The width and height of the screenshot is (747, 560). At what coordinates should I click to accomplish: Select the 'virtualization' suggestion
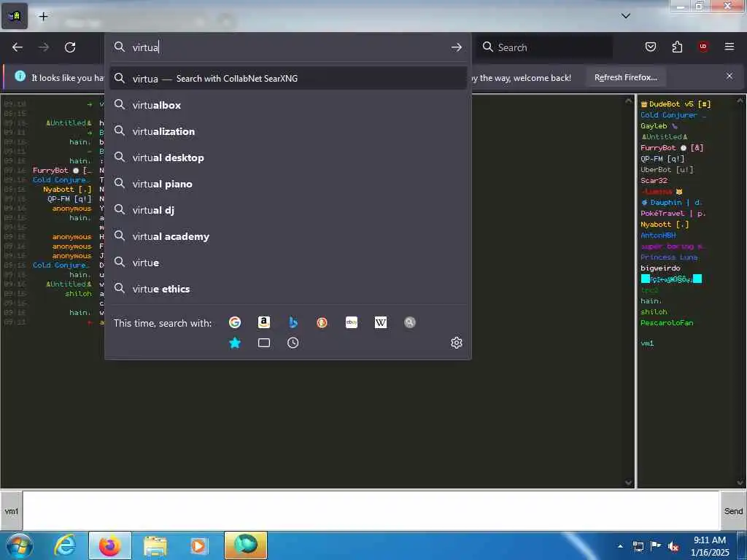pyautogui.click(x=288, y=131)
